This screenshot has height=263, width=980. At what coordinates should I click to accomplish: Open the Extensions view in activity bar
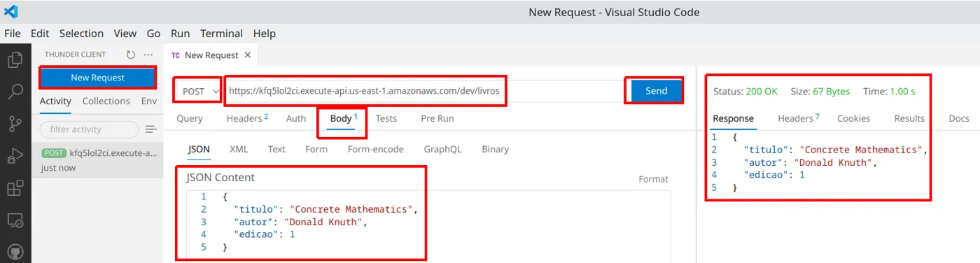pos(15,189)
